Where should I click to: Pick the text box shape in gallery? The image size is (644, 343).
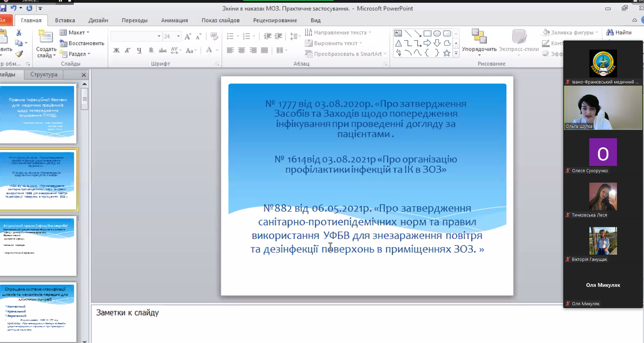[x=398, y=33]
